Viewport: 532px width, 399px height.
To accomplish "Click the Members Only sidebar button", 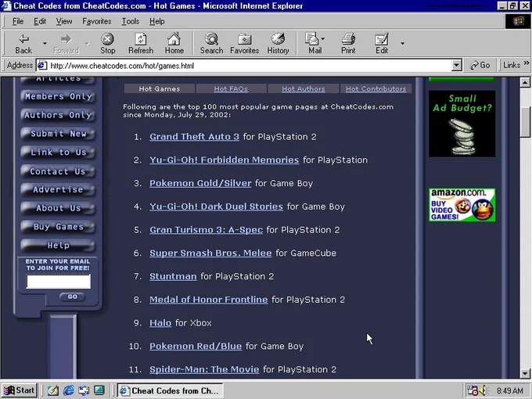I will click(58, 97).
